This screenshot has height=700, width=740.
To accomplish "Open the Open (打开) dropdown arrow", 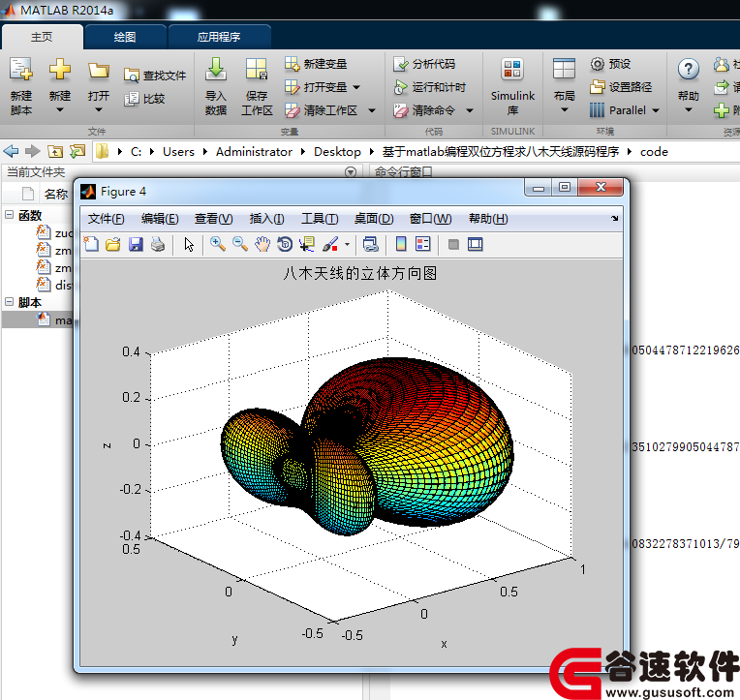I will pos(99,110).
